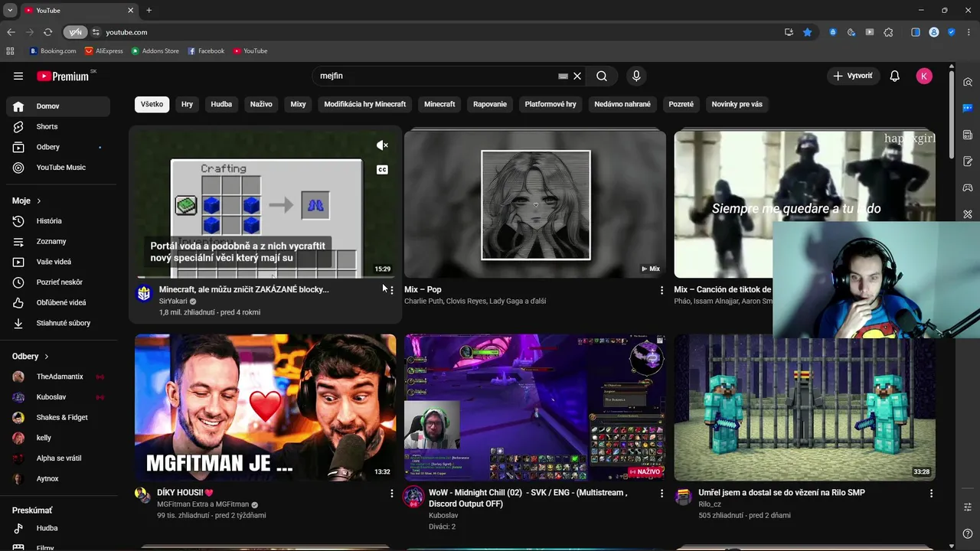Select the Platformové hry filter chip
Viewport: 980px width, 551px height.
coord(550,104)
